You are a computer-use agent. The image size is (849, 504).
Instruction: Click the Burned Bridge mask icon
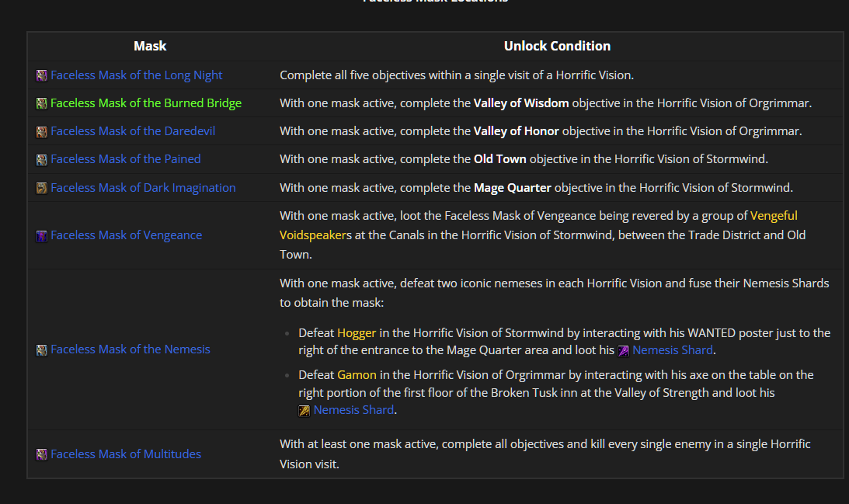pos(42,103)
